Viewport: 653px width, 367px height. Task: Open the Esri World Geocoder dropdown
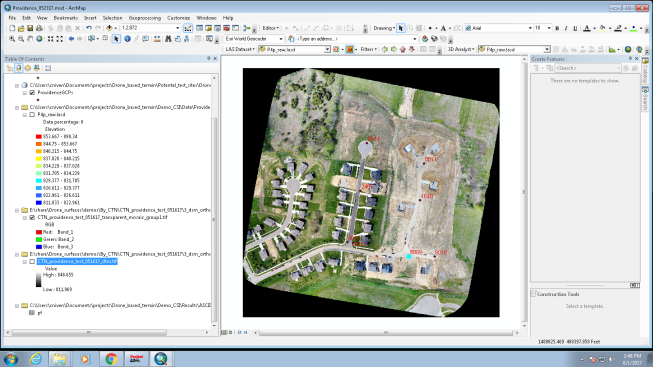pos(281,39)
